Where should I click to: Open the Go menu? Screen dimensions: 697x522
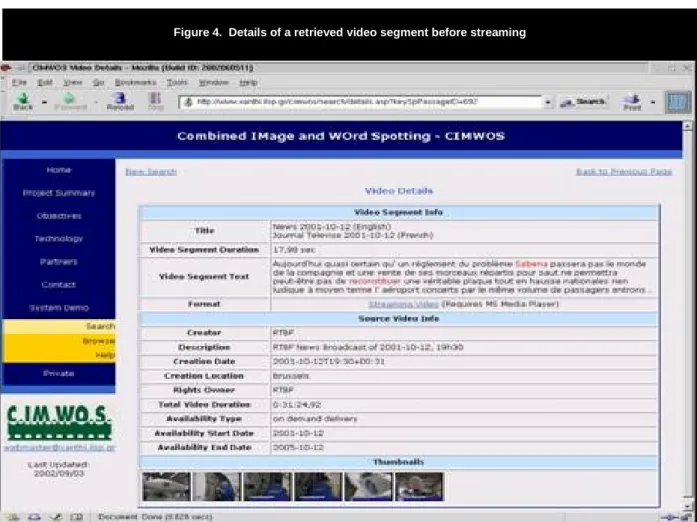click(98, 83)
